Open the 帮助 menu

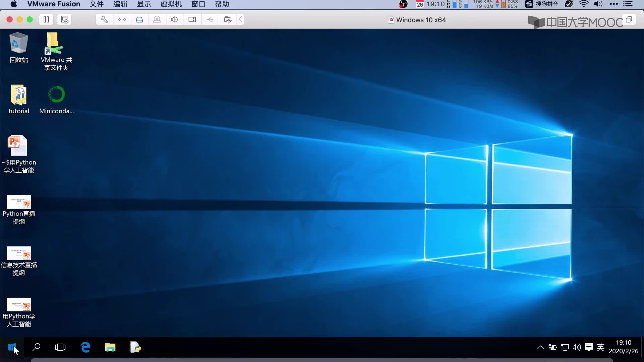tap(222, 4)
